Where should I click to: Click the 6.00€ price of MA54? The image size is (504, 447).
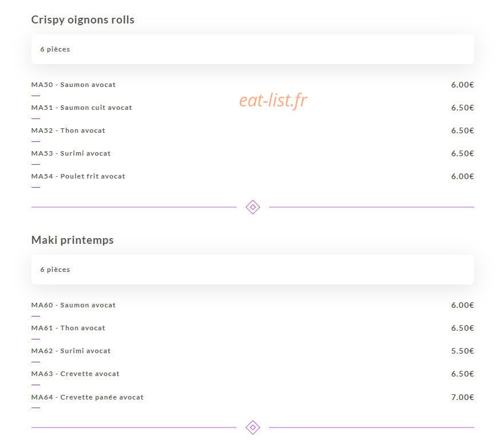463,176
